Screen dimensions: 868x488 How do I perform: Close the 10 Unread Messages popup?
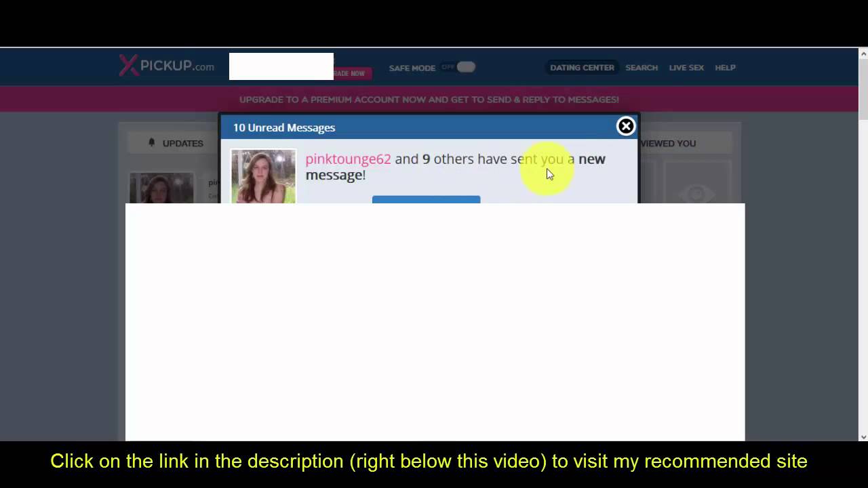click(x=626, y=127)
